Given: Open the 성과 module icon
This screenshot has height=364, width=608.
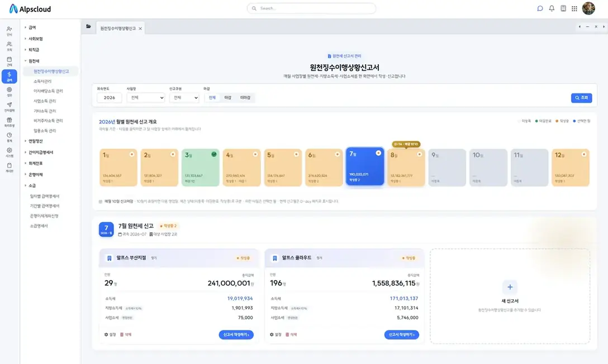Looking at the screenshot, I should click(x=9, y=92).
